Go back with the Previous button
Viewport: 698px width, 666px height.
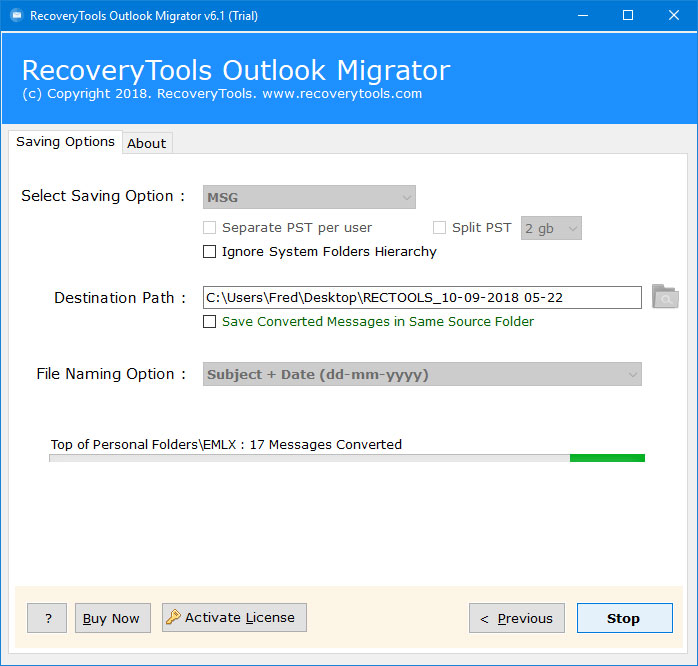coord(517,618)
